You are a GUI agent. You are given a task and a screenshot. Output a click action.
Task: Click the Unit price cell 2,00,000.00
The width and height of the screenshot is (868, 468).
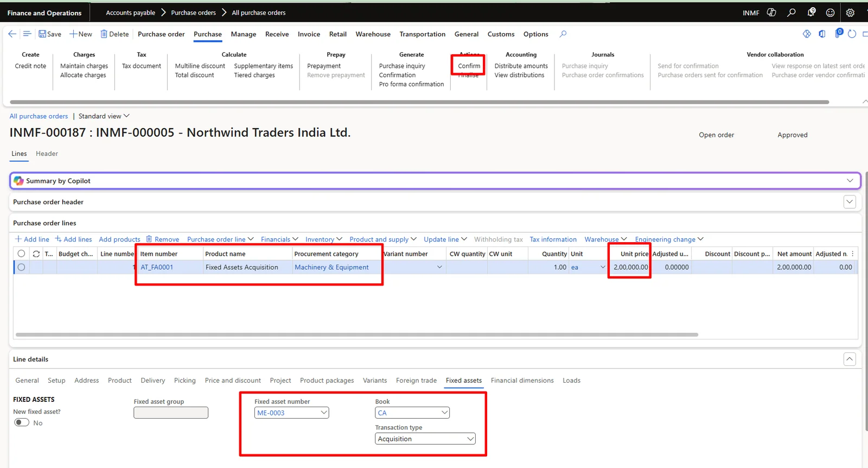point(630,267)
